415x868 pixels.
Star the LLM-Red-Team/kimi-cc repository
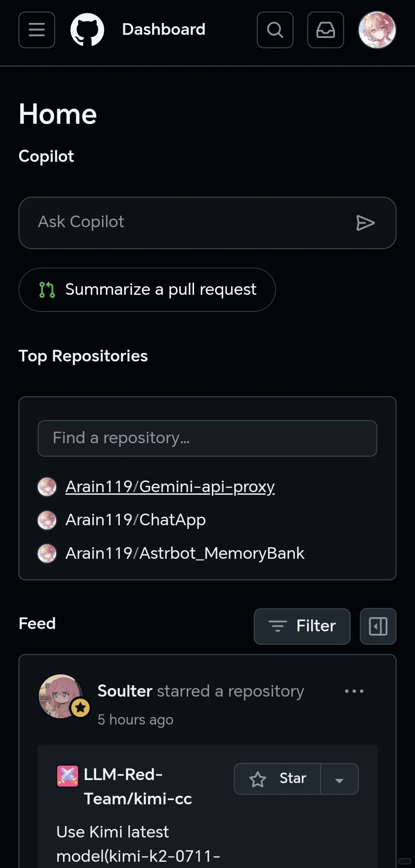click(x=277, y=778)
